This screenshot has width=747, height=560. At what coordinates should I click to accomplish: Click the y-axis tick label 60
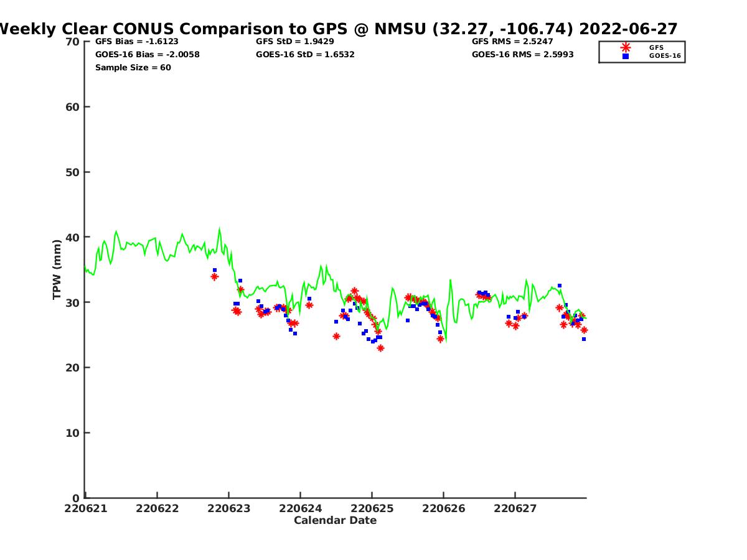tap(73, 107)
